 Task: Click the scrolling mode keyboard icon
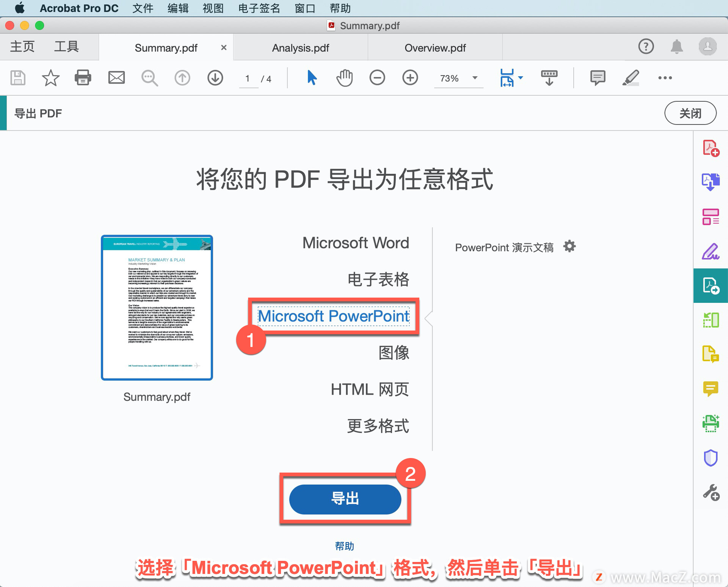point(549,78)
